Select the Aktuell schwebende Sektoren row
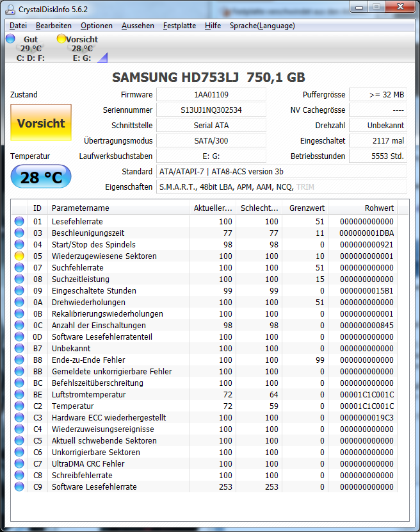The image size is (420, 532). coord(204,440)
